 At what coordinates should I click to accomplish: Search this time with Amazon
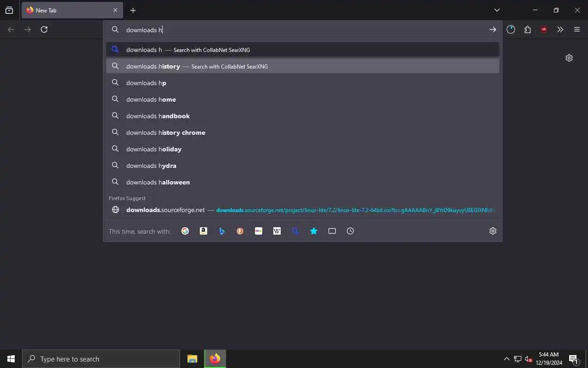tap(204, 231)
